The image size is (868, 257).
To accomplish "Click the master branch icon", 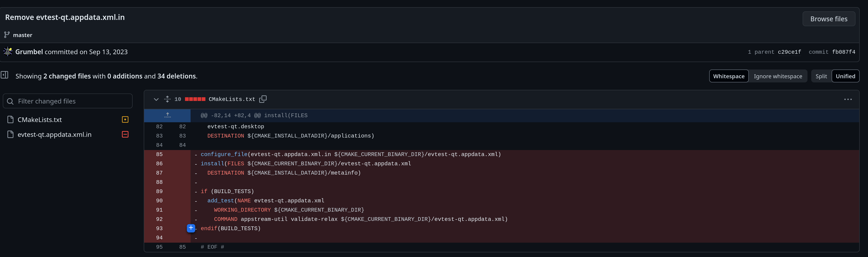I will click(7, 35).
